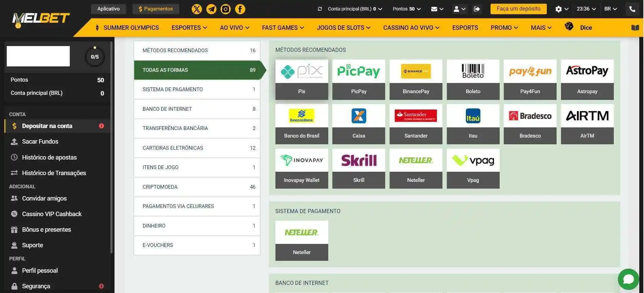
Task: Open the Instagram social icon
Action: pos(226,9)
